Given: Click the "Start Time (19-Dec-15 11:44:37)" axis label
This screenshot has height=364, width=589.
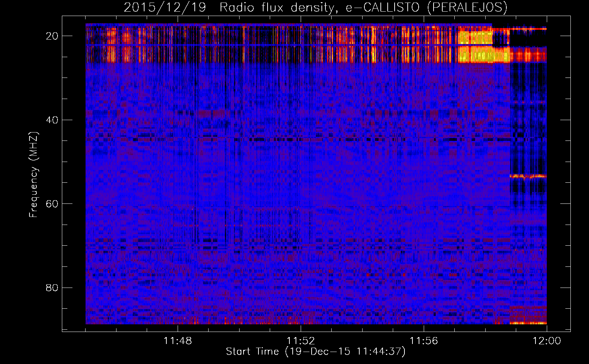Looking at the screenshot, I should tap(316, 352).
